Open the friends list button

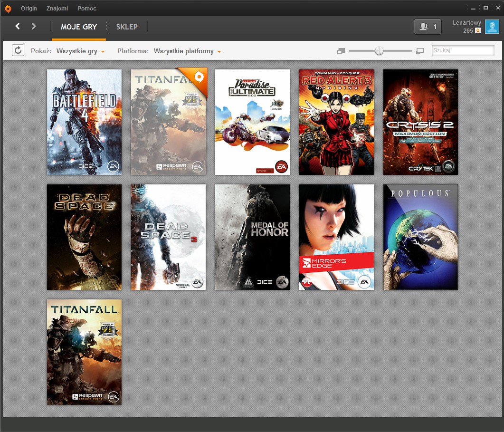coord(428,27)
